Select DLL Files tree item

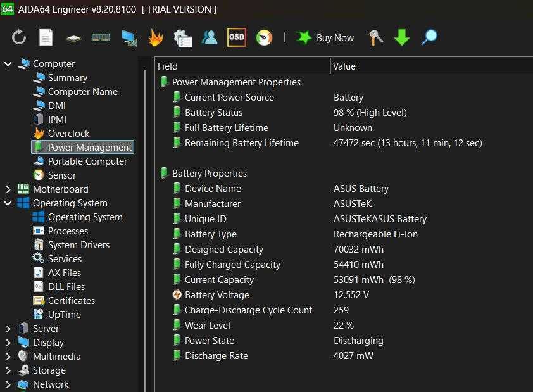66,287
